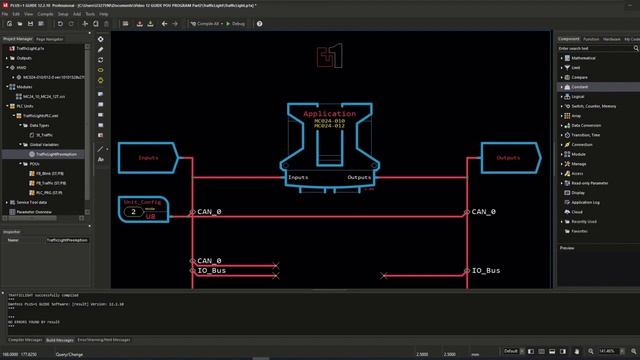This screenshot has width=640, height=360.
Task: Open the Edit menu
Action: [16, 14]
